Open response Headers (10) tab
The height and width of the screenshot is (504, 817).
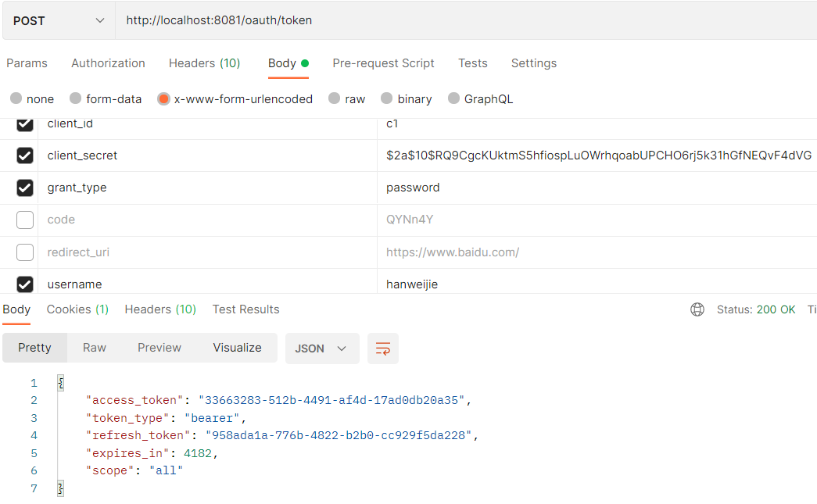(x=160, y=309)
